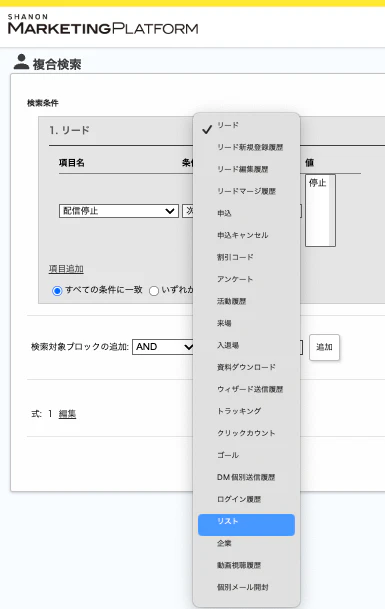Screen dimensions: 385x609
Task: Open the AND operator dropdown
Action: (x=163, y=347)
